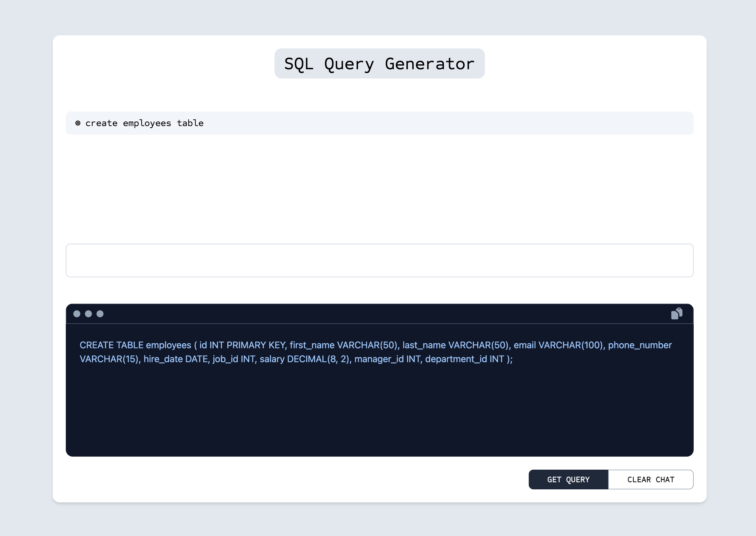Viewport: 756px width, 536px height.
Task: Click 'email VARCHAR(100)' in the generated SQL
Action: pyautogui.click(x=558, y=345)
